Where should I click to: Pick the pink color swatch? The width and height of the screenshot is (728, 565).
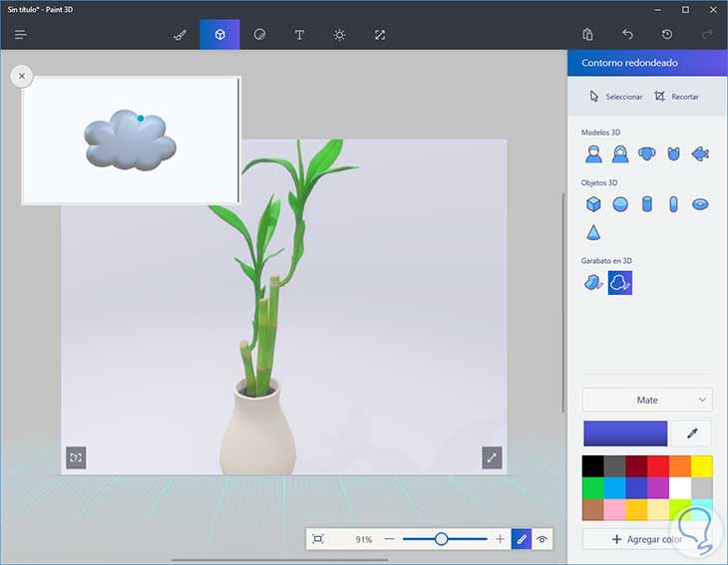click(x=614, y=510)
